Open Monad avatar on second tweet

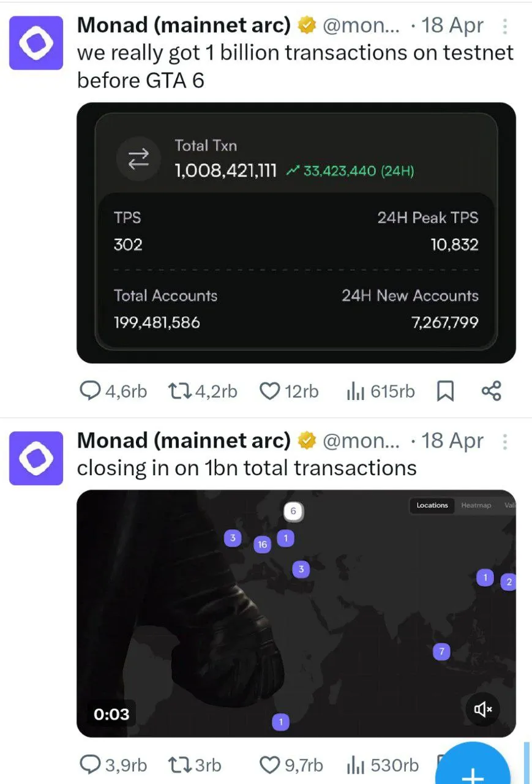(36, 458)
